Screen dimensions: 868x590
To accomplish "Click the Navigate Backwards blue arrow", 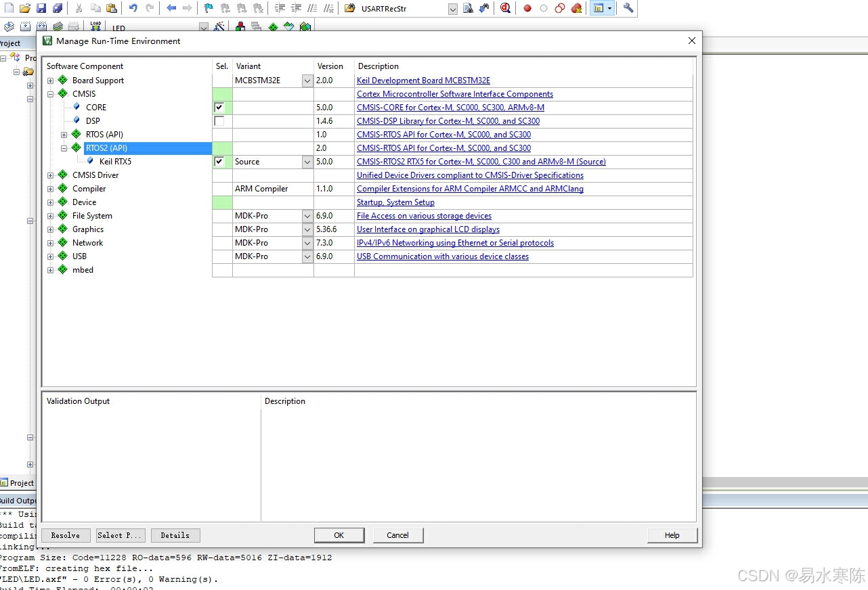I will pyautogui.click(x=171, y=8).
